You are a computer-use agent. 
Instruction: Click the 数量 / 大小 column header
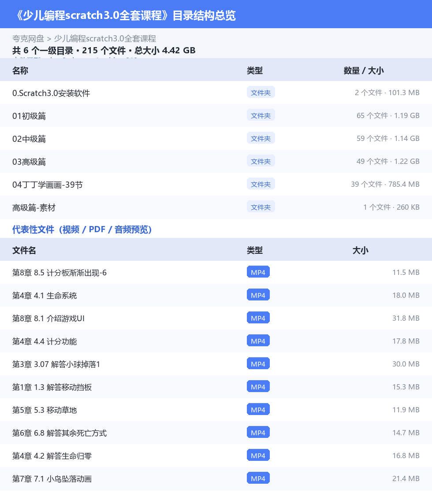pos(364,70)
